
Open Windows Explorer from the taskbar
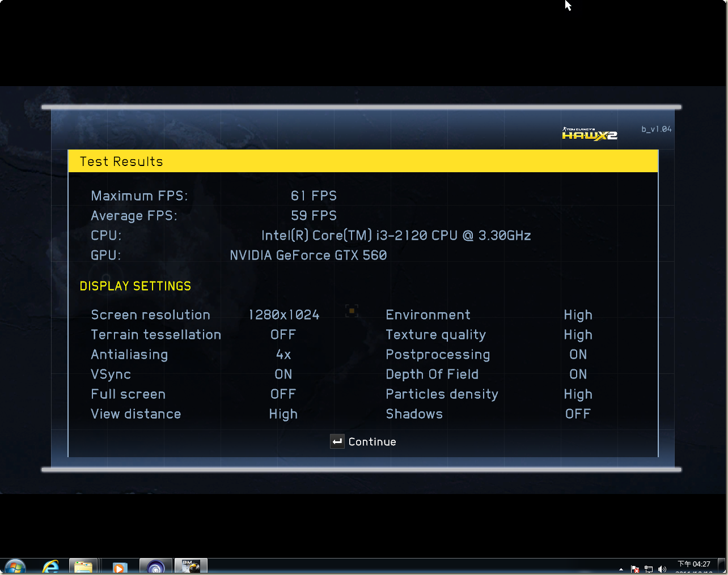coord(83,567)
